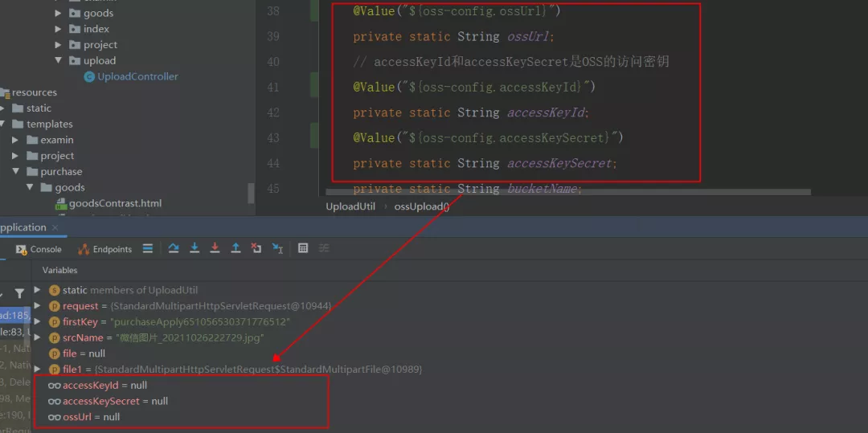Image resolution: width=868 pixels, height=433 pixels.
Task: Expand the index package folder
Action: point(58,29)
